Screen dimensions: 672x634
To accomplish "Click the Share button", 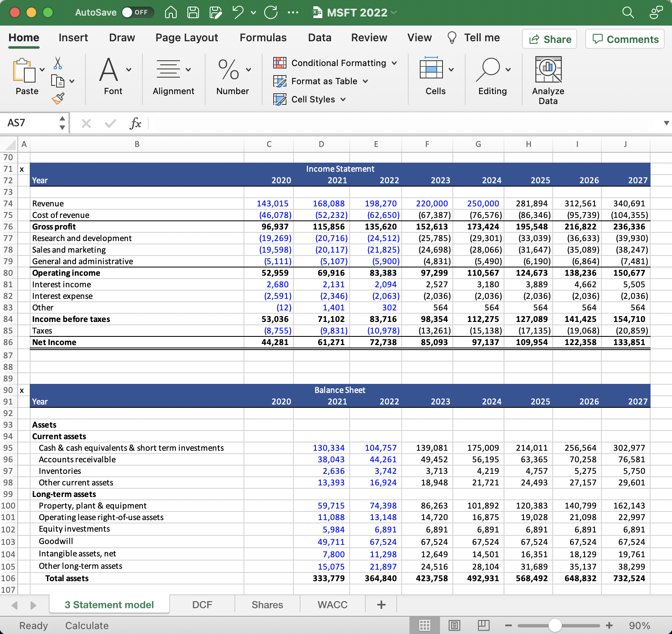I will coord(549,39).
